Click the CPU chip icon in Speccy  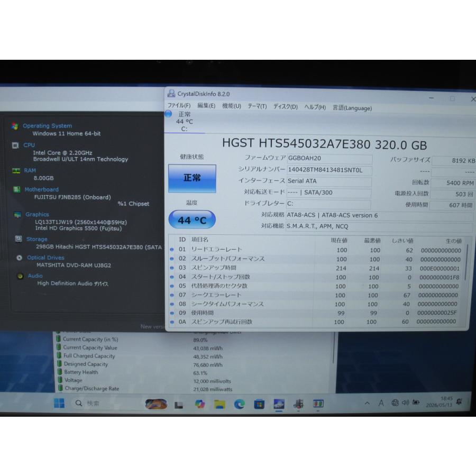pos(15,145)
